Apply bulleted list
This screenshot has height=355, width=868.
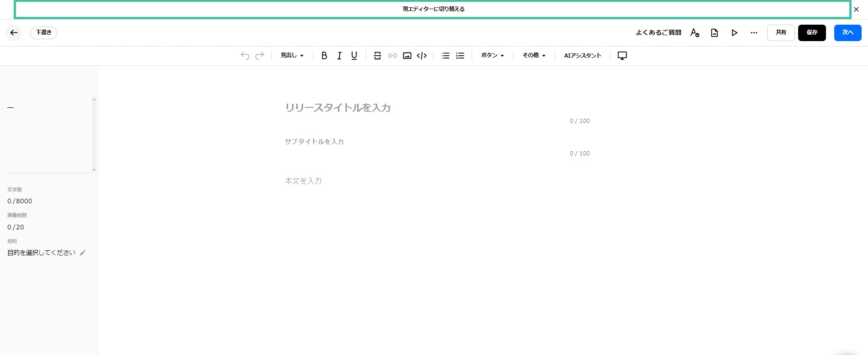[x=446, y=55]
